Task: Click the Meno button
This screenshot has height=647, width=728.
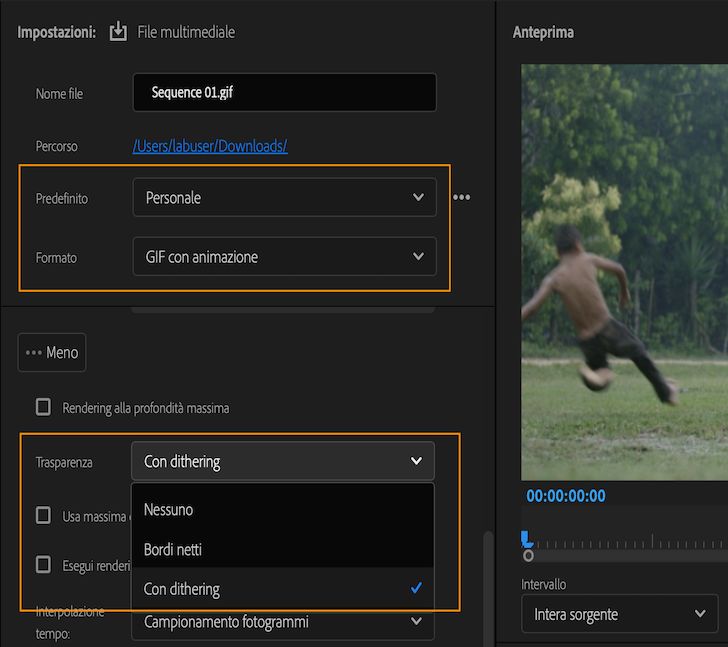Action: click(52, 352)
